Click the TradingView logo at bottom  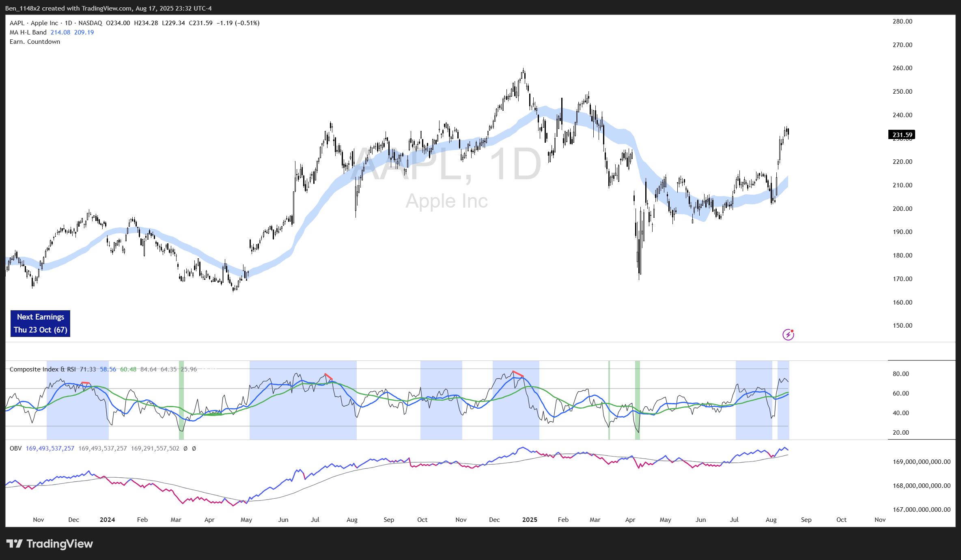coord(50,544)
